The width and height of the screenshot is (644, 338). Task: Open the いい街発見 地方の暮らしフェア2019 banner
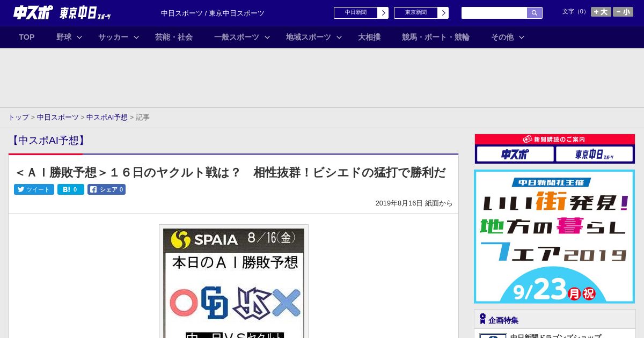coord(554,237)
